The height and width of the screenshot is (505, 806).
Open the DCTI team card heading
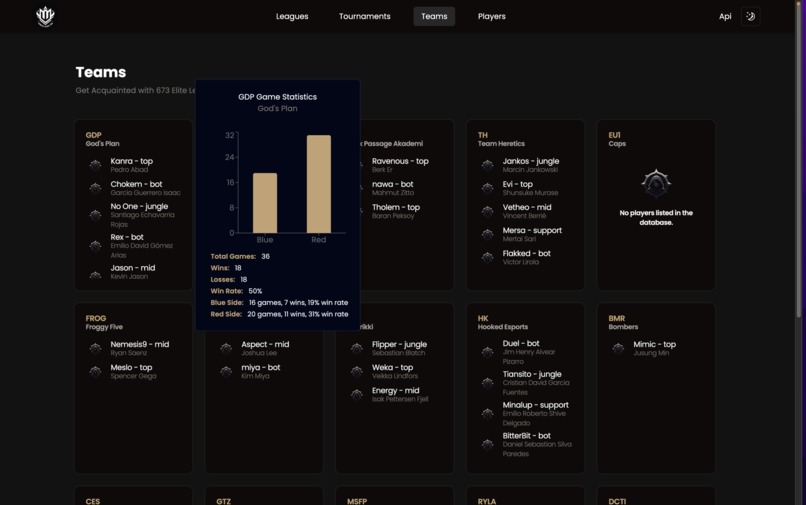click(x=617, y=501)
